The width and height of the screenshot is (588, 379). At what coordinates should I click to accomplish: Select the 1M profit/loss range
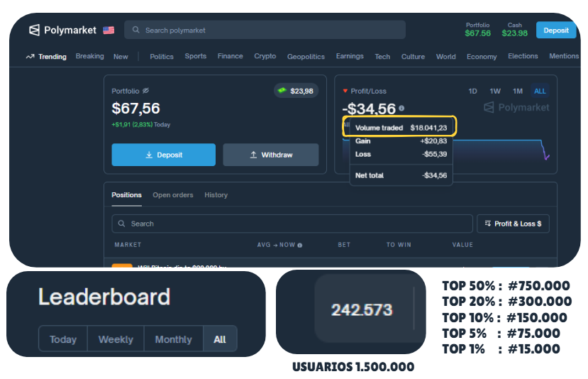pos(518,91)
